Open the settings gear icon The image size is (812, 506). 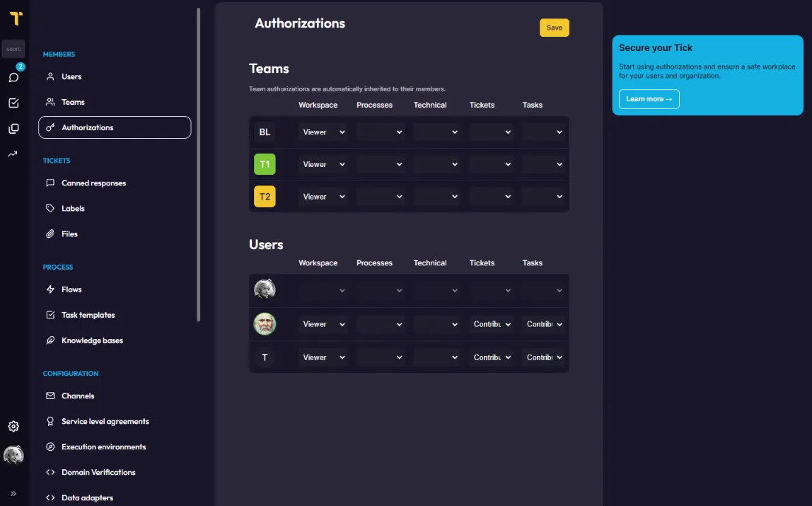pos(14,426)
